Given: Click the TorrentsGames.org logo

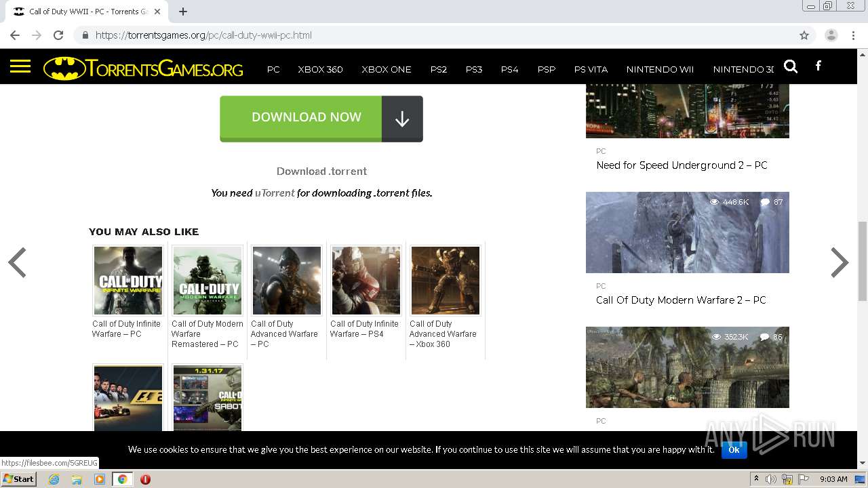Looking at the screenshot, I should 143,68.
